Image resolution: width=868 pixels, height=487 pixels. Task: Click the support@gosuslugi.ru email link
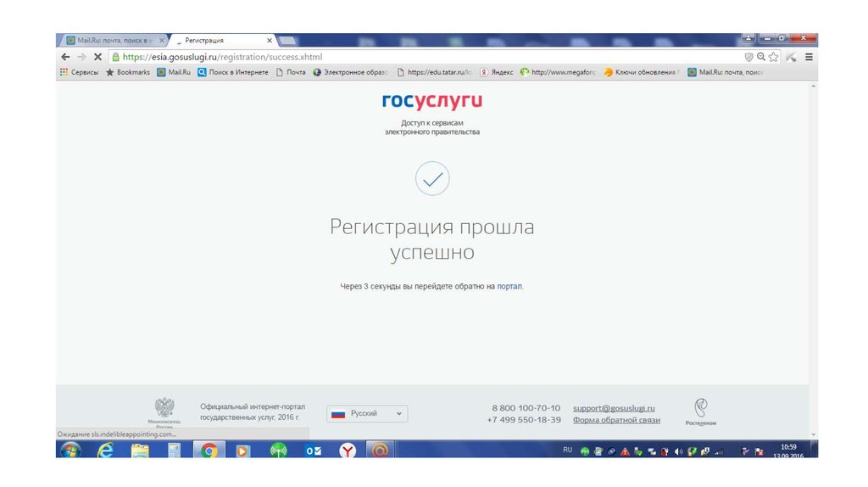614,408
